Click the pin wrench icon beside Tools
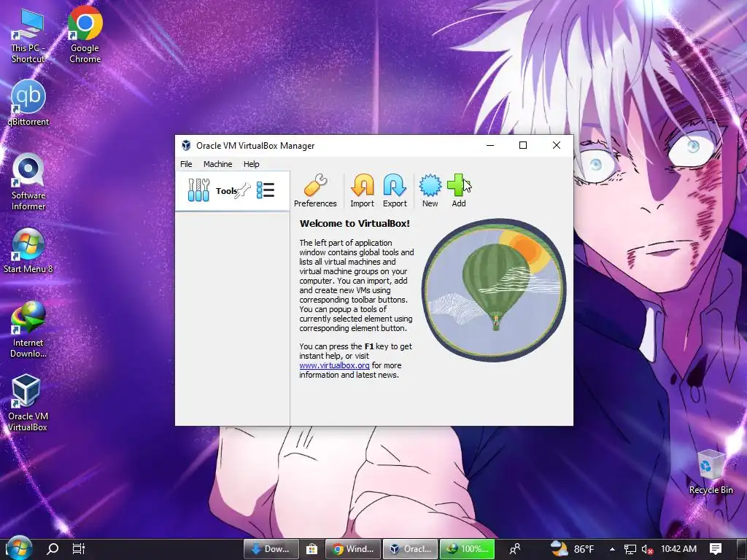 click(244, 190)
